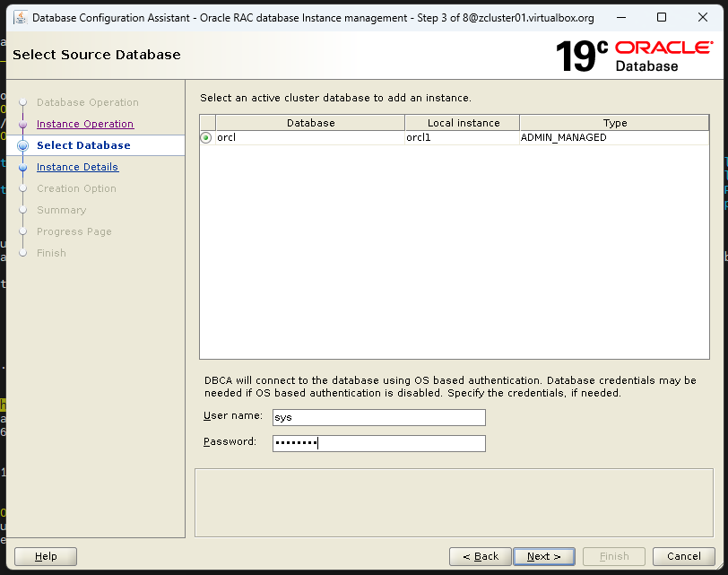This screenshot has width=728, height=575.
Task: Click the ADMIN_MANAGED type cell
Action: [x=614, y=137]
